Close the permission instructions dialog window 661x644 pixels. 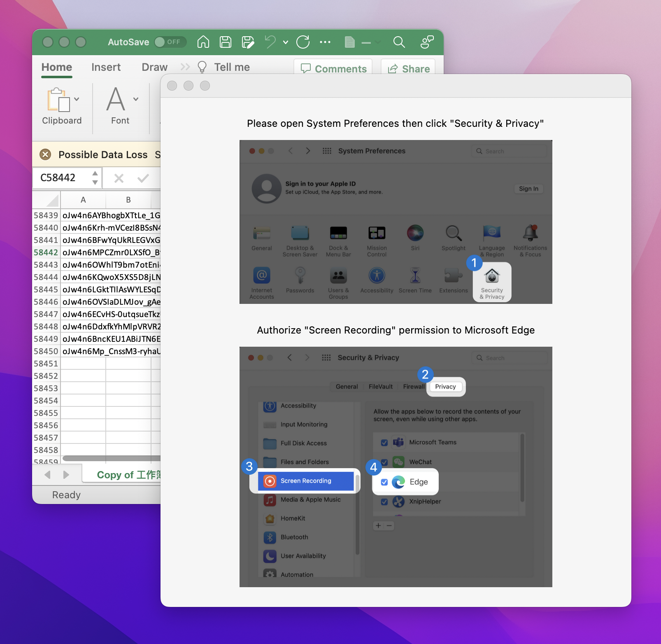tap(172, 86)
